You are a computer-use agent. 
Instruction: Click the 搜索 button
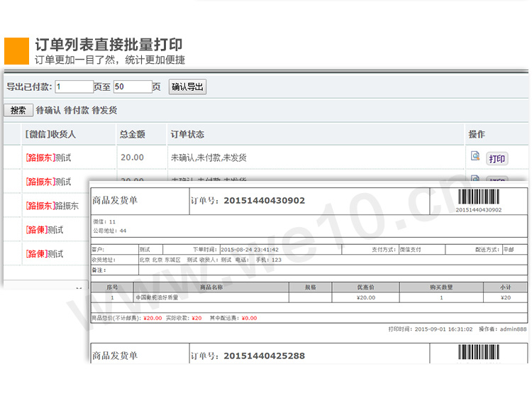click(x=18, y=110)
